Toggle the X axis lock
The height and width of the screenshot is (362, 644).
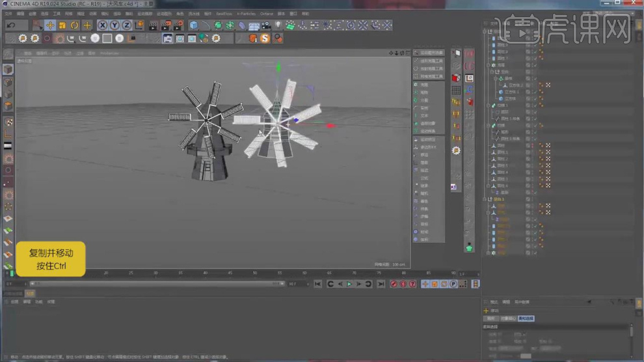tap(103, 25)
